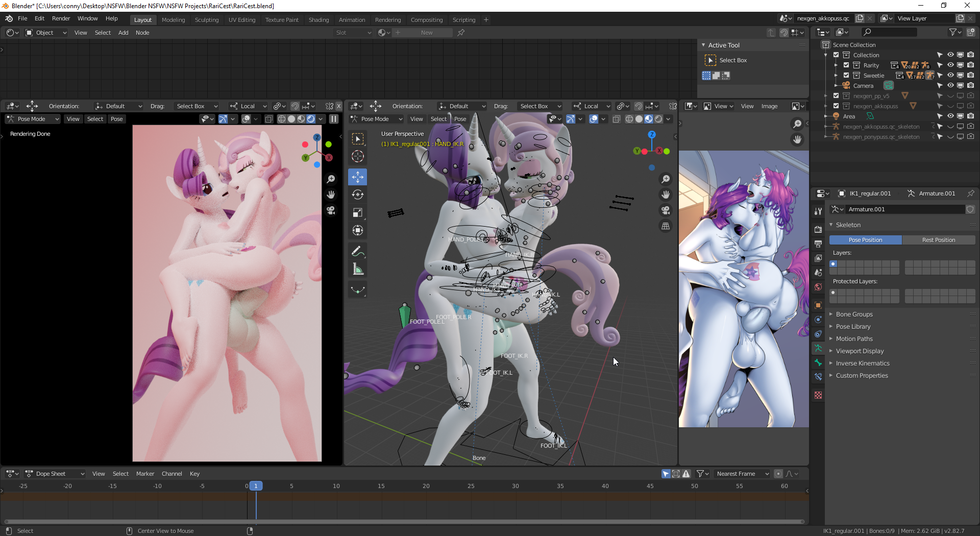Screen dimensions: 980x536
Task: Uncheck the Rarity collection checkbox
Action: pos(846,65)
